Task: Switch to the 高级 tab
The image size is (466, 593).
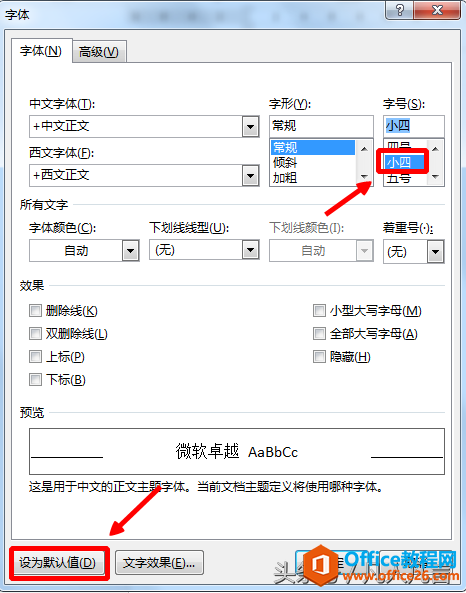Action: [99, 52]
